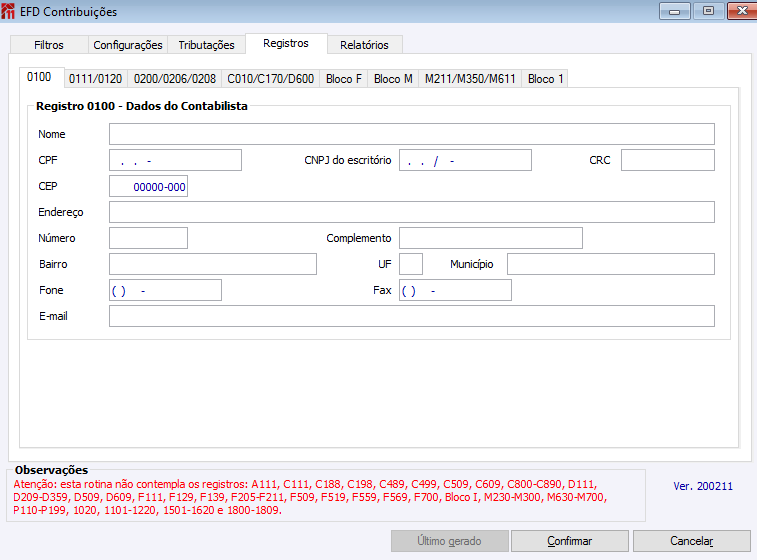The height and width of the screenshot is (560, 757).
Task: Open the 0200/0206/0208 sub-tab
Action: (175, 79)
